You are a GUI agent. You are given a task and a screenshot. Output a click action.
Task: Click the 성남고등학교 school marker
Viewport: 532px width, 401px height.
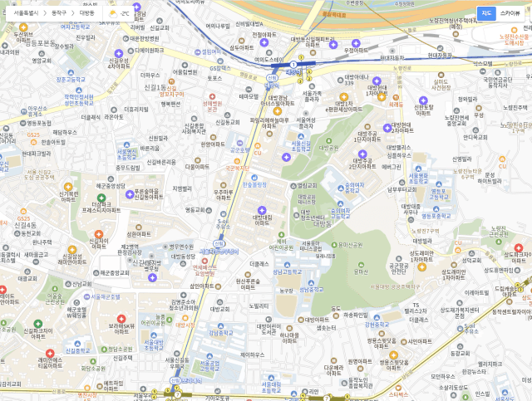[287, 265]
